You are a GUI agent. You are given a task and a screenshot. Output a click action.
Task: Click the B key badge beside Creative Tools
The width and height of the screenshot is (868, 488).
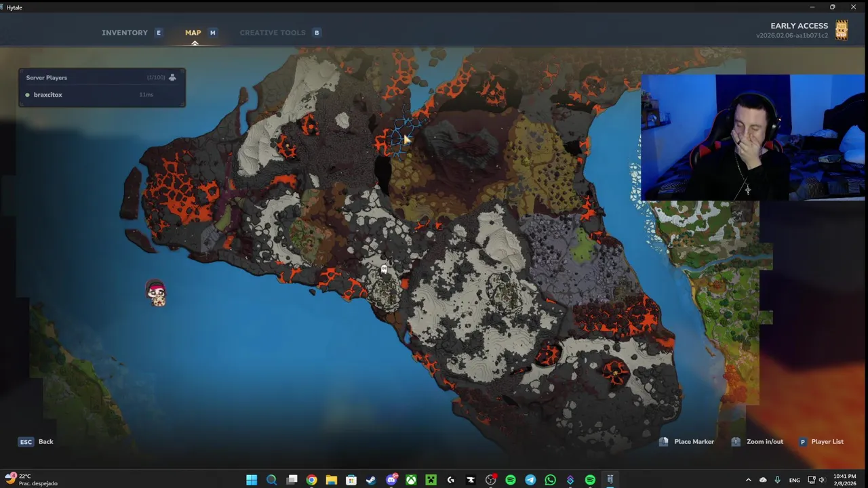[x=317, y=33]
